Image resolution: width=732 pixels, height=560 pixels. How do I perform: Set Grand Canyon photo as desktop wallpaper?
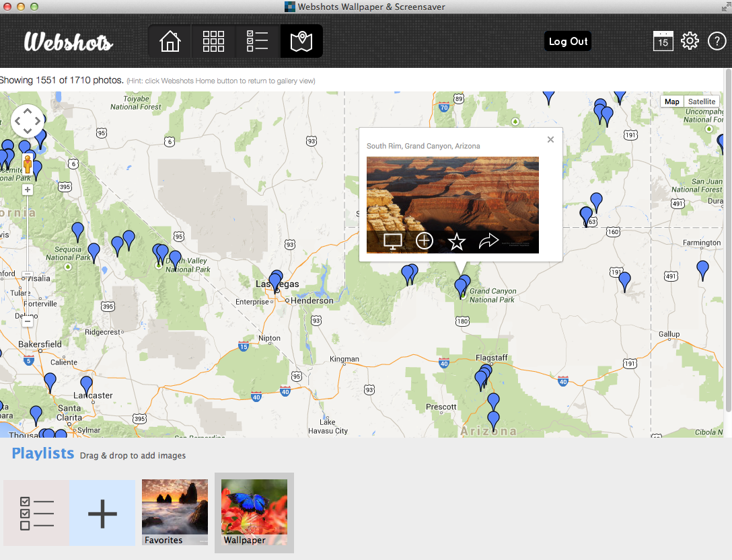pyautogui.click(x=393, y=241)
